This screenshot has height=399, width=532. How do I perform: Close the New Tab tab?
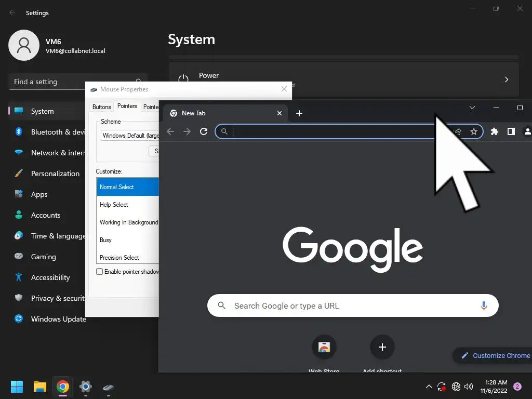tap(279, 113)
